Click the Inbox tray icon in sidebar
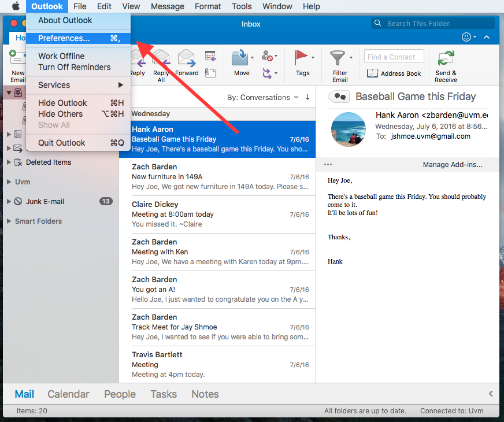This screenshot has height=422, width=504. 18,93
